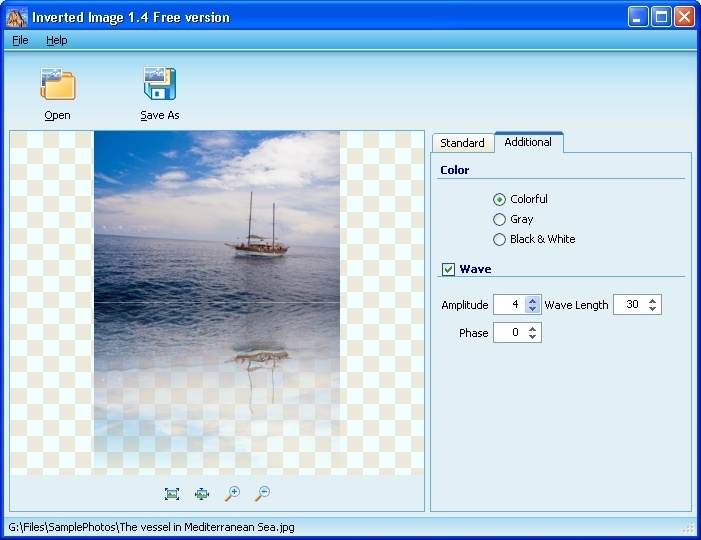The width and height of the screenshot is (701, 540).
Task: Increase the Amplitude value
Action: tap(532, 300)
